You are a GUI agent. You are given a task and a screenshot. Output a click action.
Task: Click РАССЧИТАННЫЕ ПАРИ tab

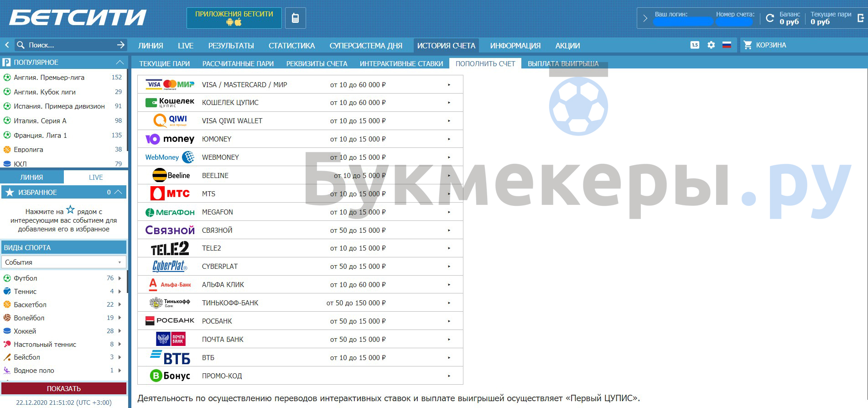238,64
